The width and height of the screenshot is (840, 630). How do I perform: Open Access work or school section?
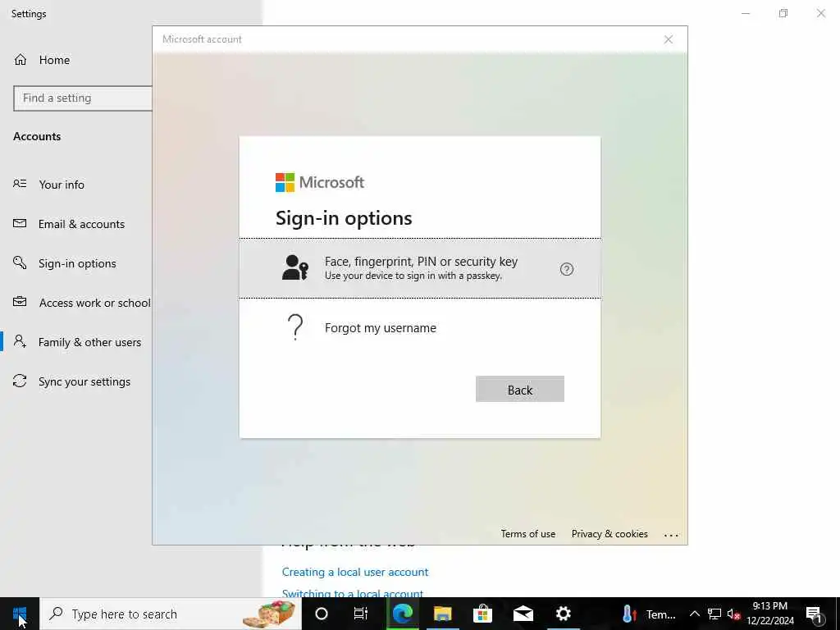(81, 303)
